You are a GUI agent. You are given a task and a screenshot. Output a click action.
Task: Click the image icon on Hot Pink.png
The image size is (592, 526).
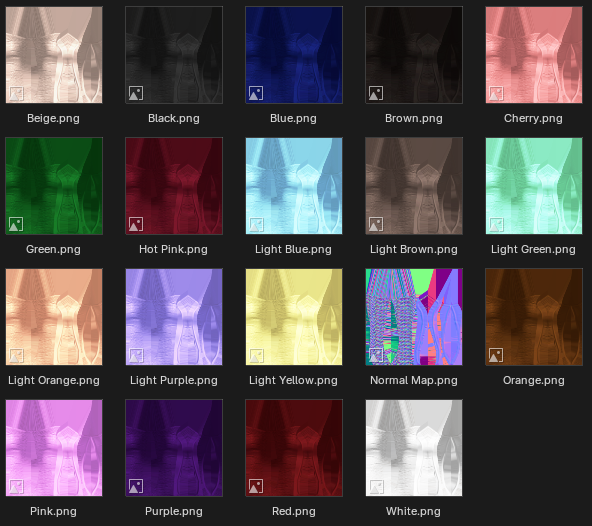click(136, 224)
